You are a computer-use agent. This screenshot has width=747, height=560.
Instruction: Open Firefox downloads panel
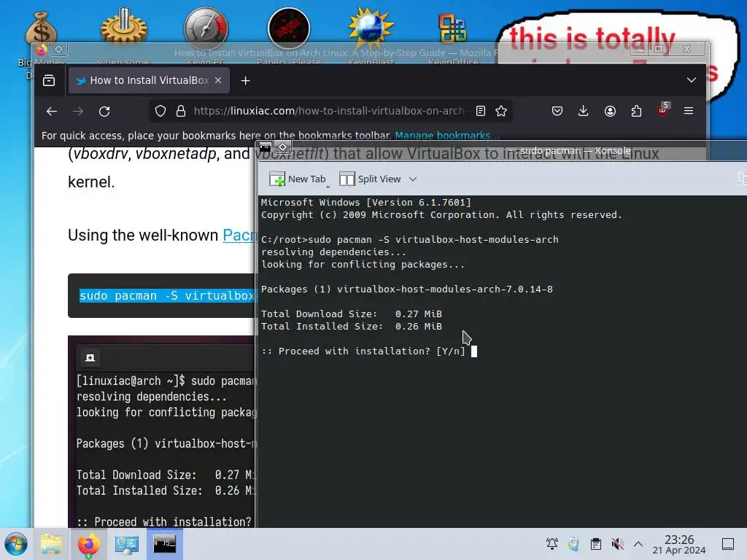[583, 111]
